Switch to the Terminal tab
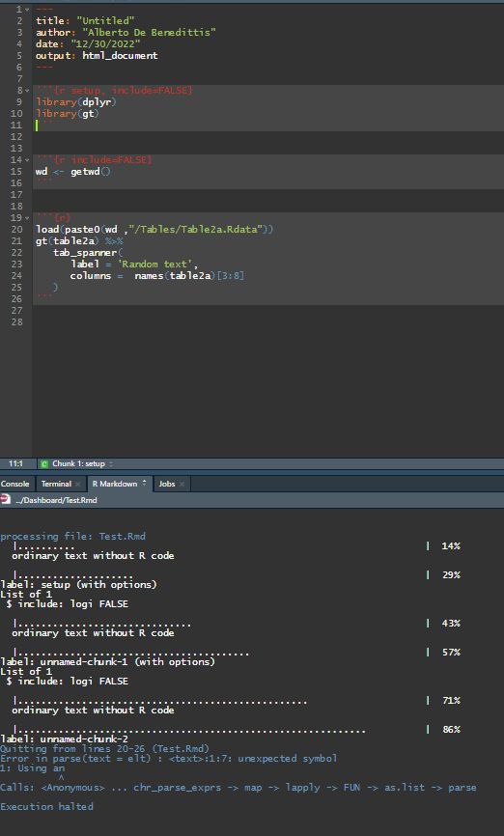Image resolution: width=504 pixels, height=836 pixels. 56,484
